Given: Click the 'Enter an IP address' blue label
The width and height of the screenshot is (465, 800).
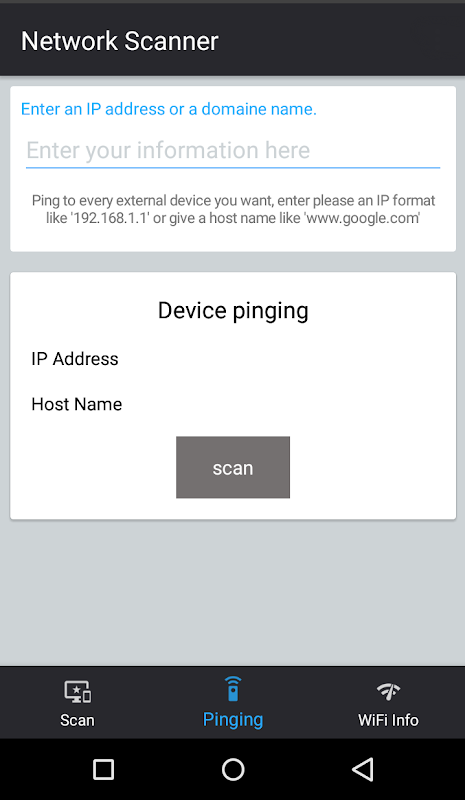Looking at the screenshot, I should tap(169, 109).
